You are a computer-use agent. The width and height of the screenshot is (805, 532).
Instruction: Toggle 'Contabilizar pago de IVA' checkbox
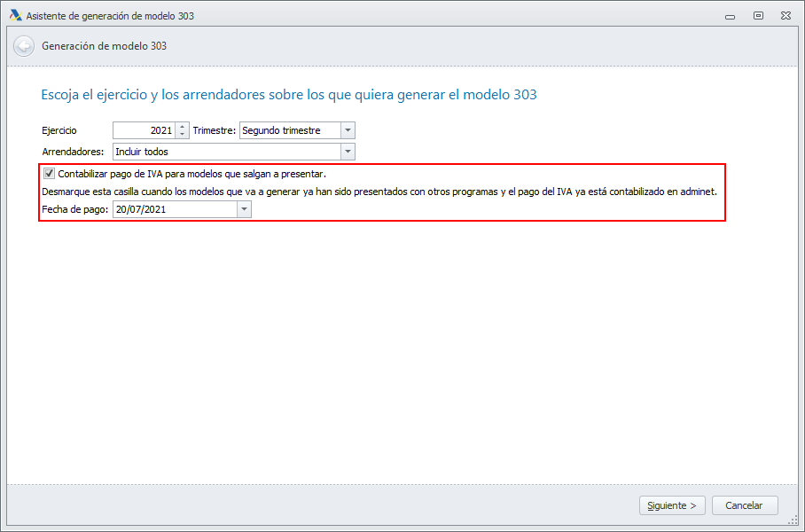point(49,174)
